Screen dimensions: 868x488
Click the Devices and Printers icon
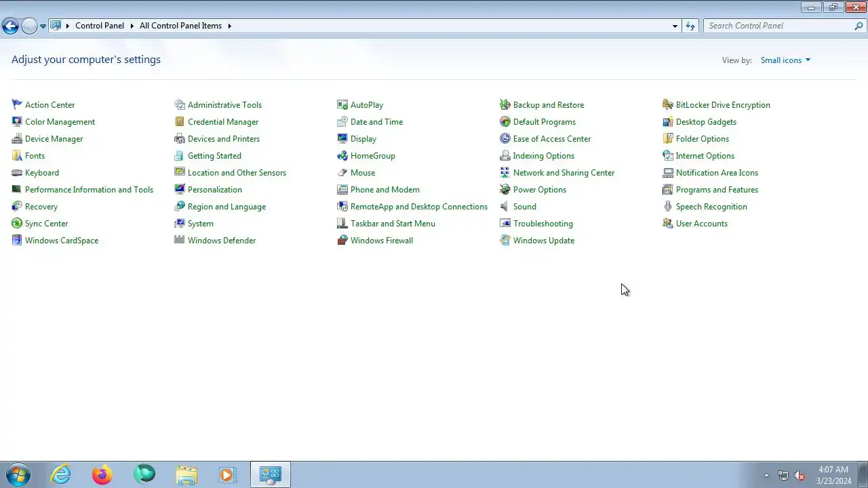coord(180,138)
